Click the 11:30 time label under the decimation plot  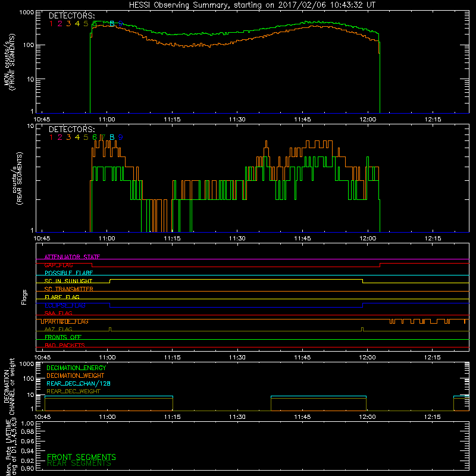tap(237, 417)
